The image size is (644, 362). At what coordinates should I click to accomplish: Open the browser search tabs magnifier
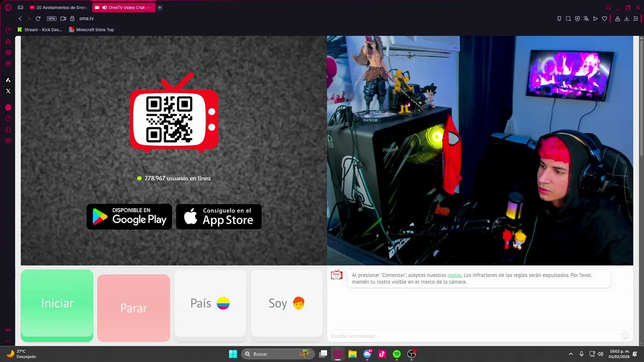608,8
